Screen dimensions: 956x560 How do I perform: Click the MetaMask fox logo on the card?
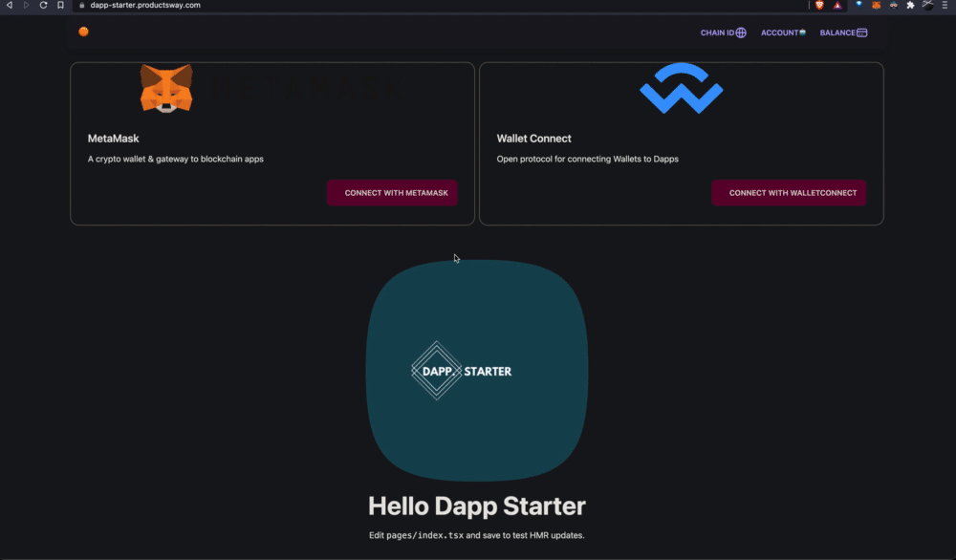coord(166,89)
